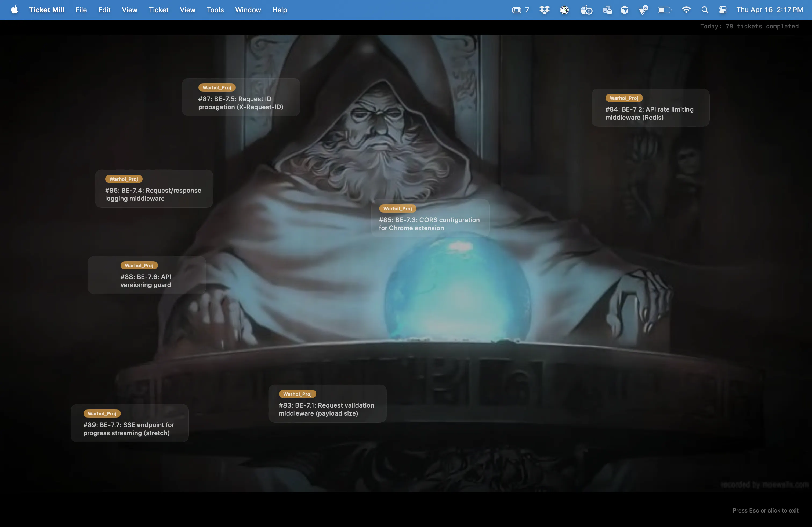Open the Tools menu
812x527 pixels.
pyautogui.click(x=215, y=10)
